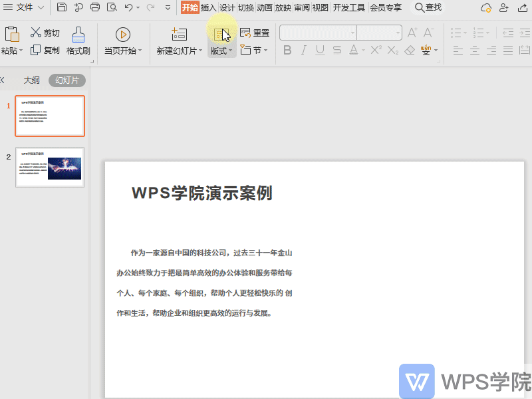This screenshot has width=532, height=399.
Task: Click the 查找 search button
Action: coord(428,7)
